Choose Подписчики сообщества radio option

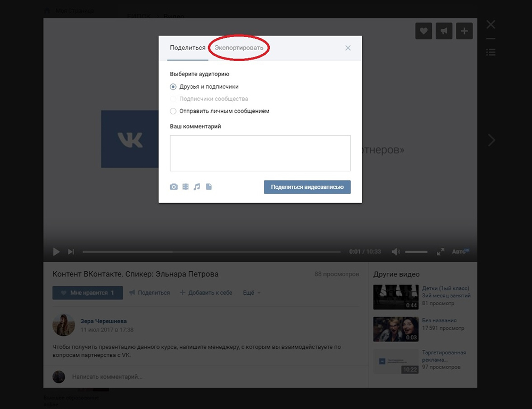(x=209, y=99)
